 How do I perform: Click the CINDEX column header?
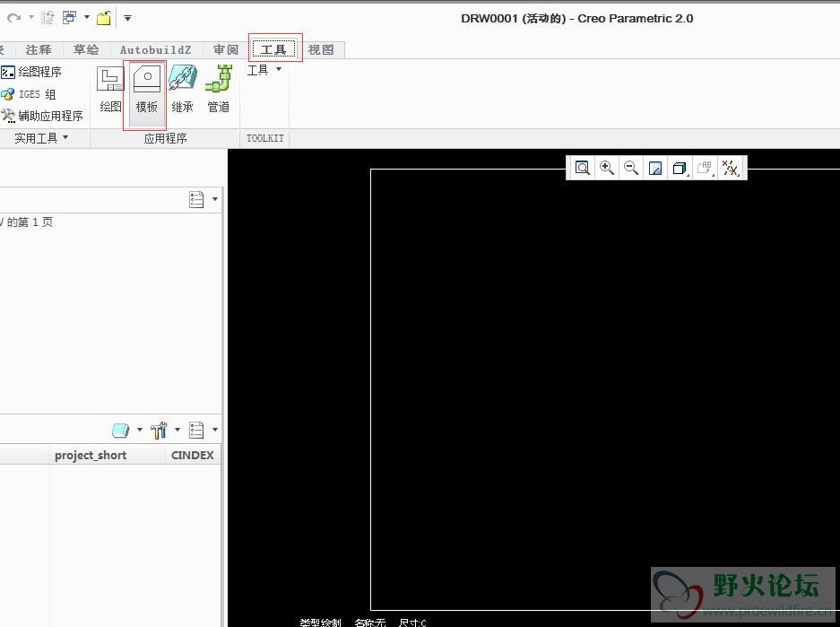[193, 455]
